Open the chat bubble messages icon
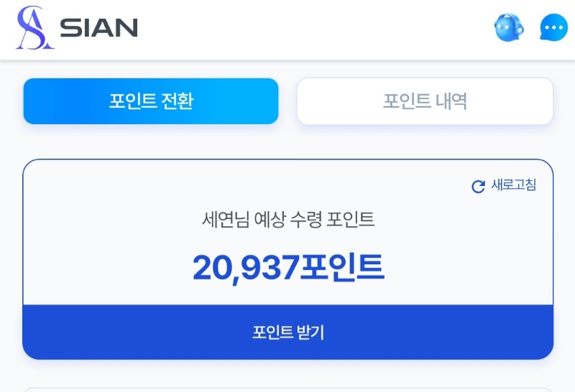 (553, 28)
